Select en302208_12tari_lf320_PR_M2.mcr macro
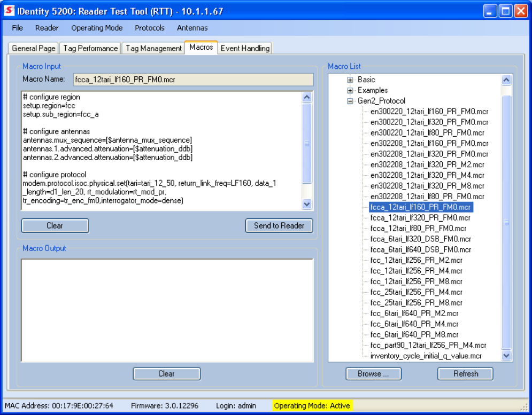Viewport: 532px width, 415px height. click(x=427, y=165)
